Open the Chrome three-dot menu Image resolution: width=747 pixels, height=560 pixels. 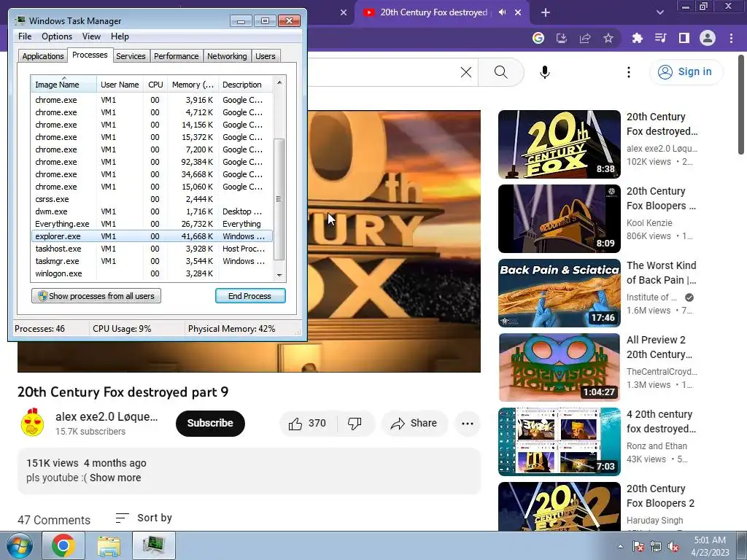[731, 38]
